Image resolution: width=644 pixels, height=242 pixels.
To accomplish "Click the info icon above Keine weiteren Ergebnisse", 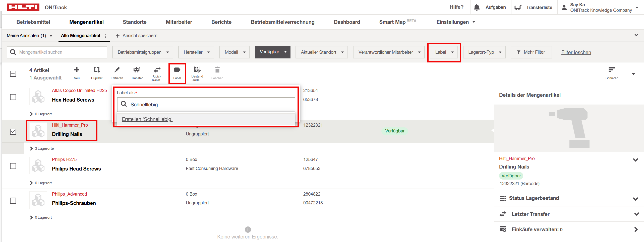I will click(x=248, y=229).
